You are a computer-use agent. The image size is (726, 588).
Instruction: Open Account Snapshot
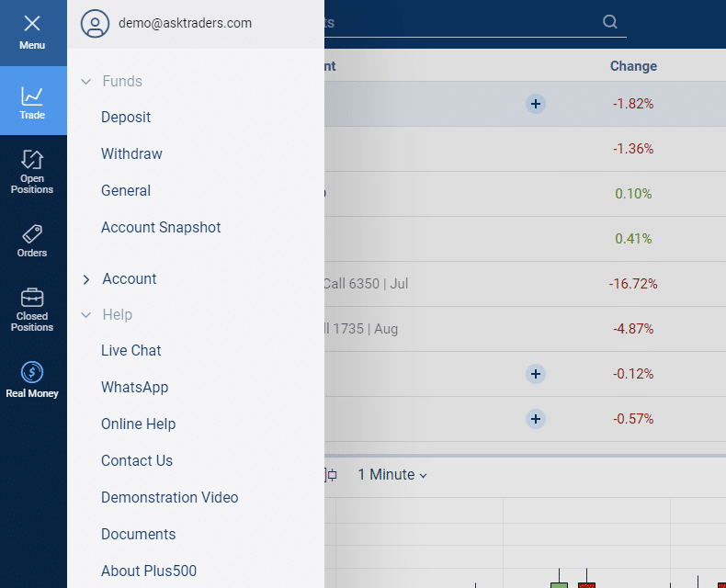click(x=161, y=228)
